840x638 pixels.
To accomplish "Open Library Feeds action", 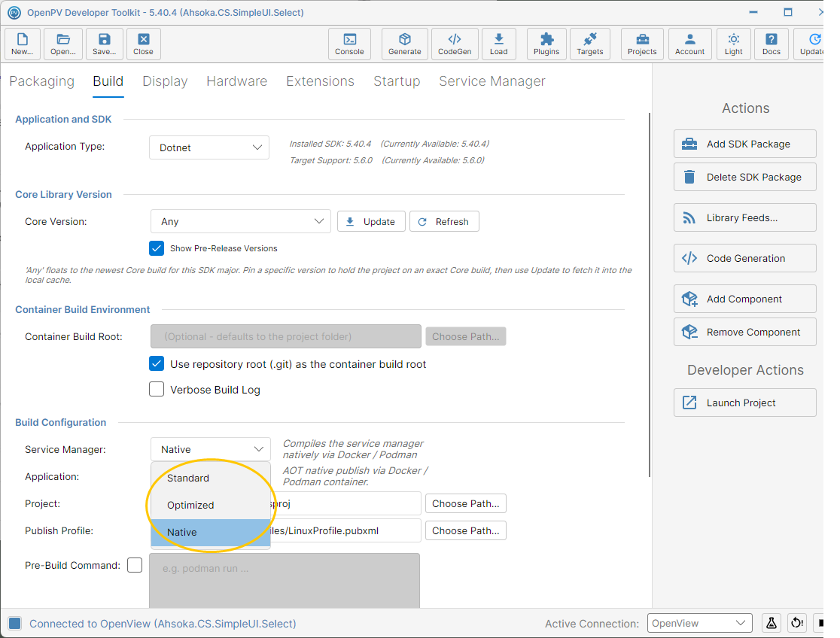I will (x=744, y=218).
